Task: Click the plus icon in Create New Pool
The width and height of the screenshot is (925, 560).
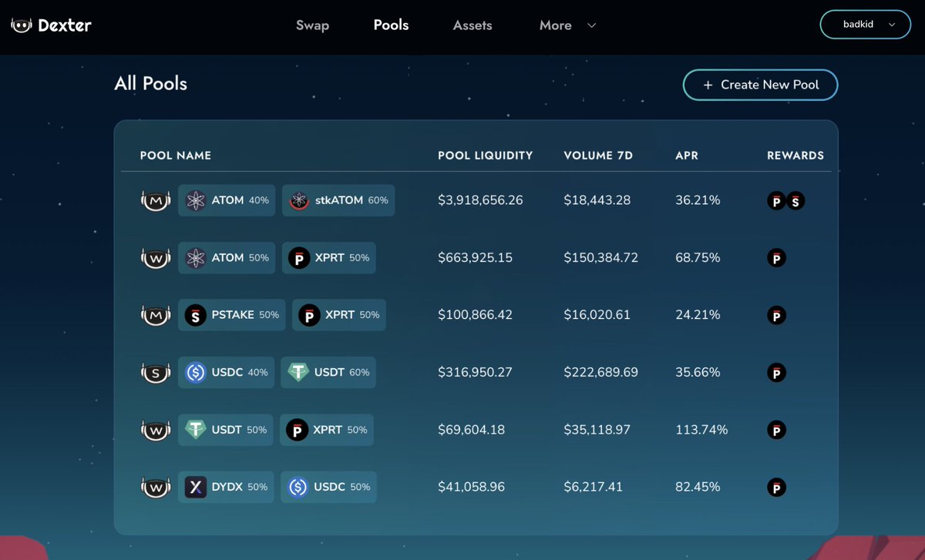Action: point(708,85)
